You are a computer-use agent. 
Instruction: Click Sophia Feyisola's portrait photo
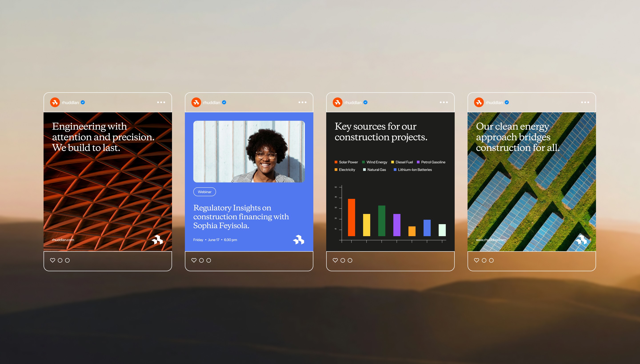(x=249, y=152)
